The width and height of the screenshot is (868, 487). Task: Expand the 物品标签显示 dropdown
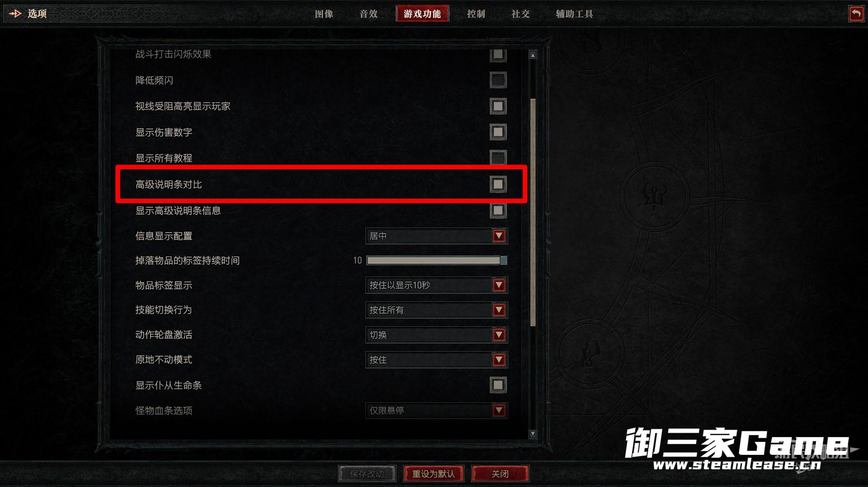click(437, 285)
